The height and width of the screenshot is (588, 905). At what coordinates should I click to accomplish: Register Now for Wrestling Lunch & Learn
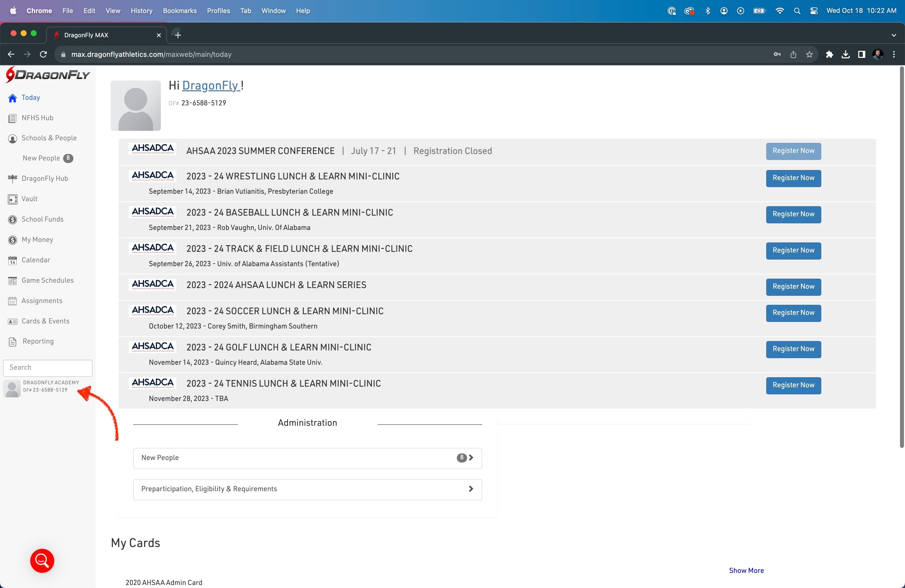[x=793, y=178]
